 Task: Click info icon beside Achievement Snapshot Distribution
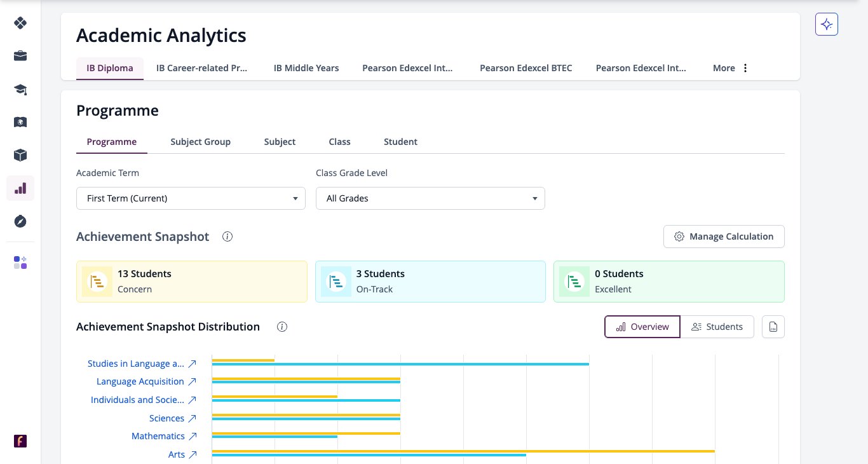click(x=282, y=327)
